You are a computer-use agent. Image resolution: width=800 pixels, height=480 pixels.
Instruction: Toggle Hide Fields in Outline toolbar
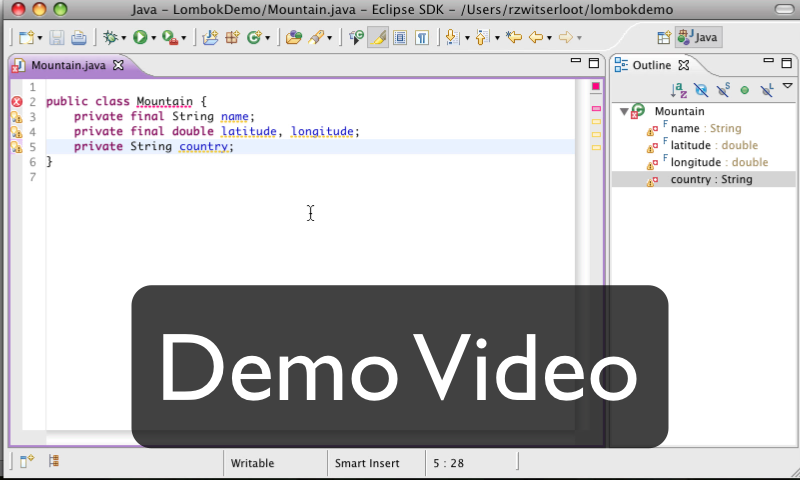[x=701, y=90]
